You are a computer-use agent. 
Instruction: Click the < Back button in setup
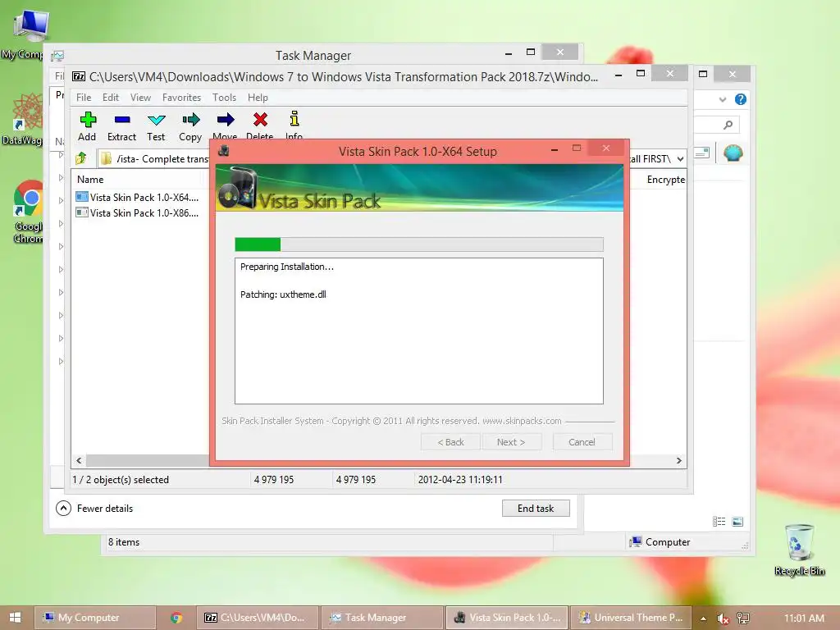tap(450, 442)
